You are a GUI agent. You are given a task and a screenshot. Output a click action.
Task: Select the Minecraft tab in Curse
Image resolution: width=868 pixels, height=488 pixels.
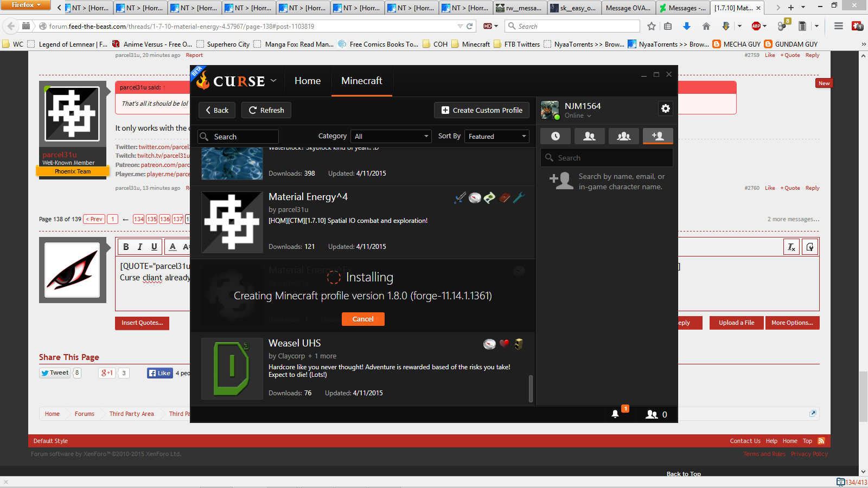tap(361, 81)
